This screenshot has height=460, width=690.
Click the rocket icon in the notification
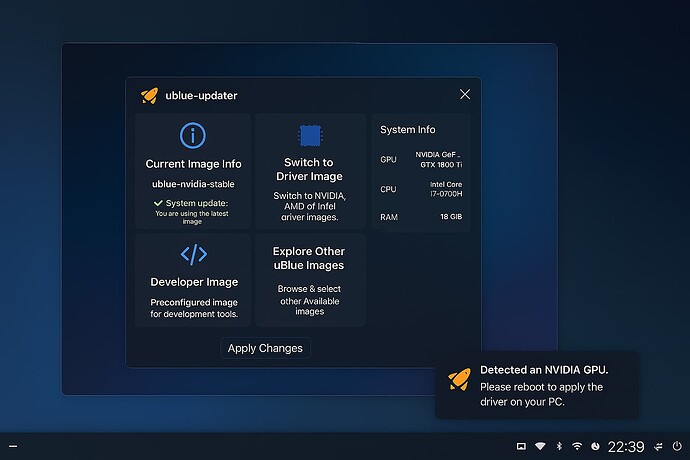point(459,379)
